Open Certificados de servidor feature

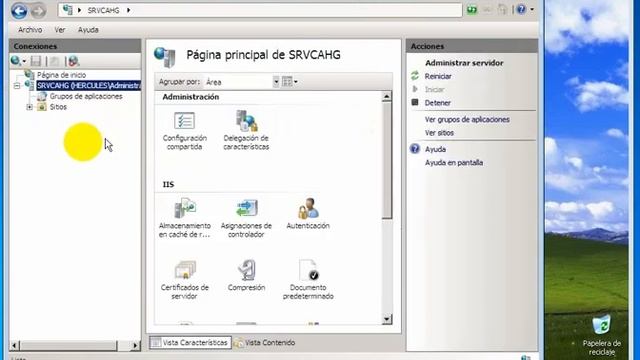pyautogui.click(x=184, y=280)
